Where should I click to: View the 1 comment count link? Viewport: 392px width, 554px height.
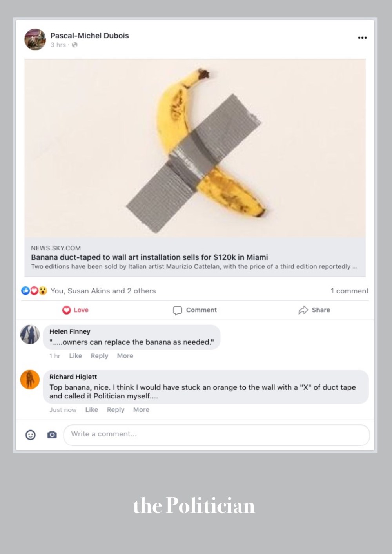click(349, 291)
